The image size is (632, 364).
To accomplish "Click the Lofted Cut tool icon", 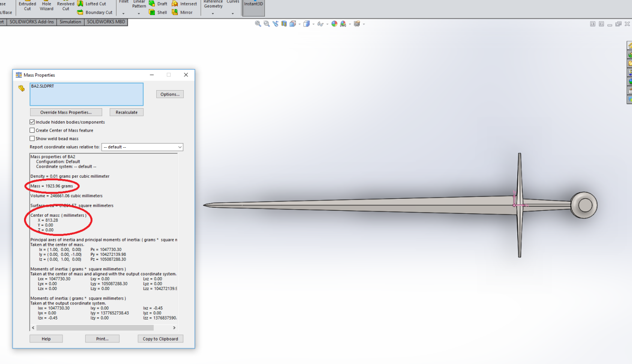I will pos(81,4).
